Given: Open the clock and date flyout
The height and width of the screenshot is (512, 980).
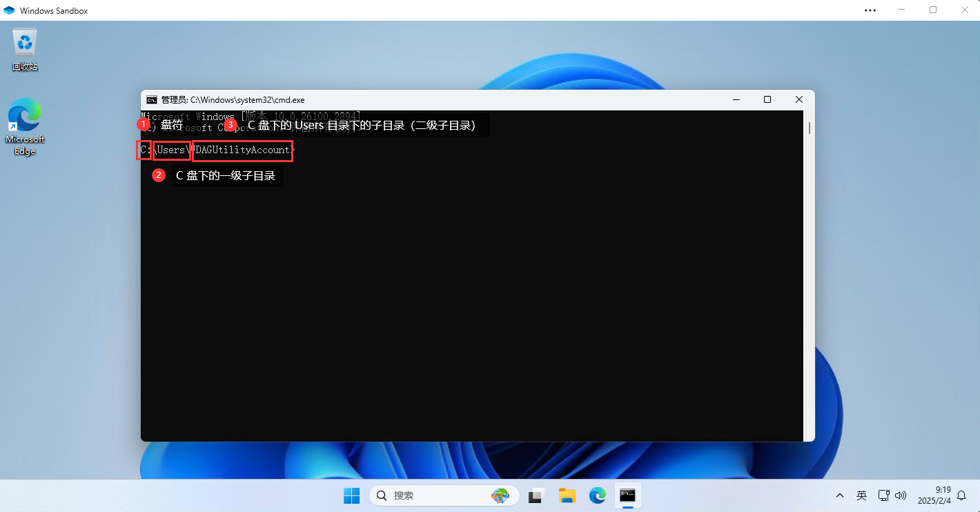Looking at the screenshot, I should coord(934,495).
